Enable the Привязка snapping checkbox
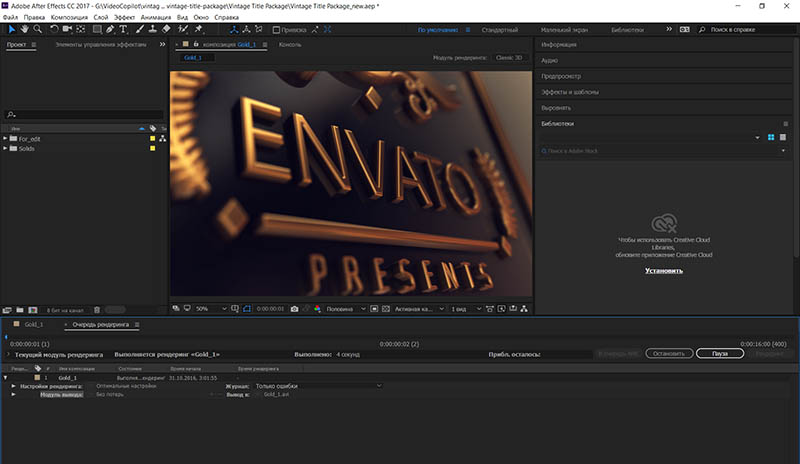 [276, 30]
